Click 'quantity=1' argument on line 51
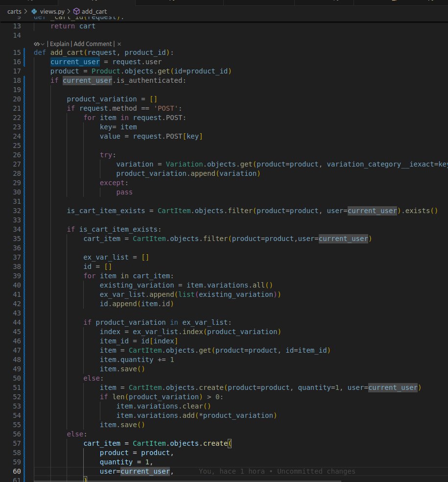This screenshot has width=448, height=482. point(318,387)
